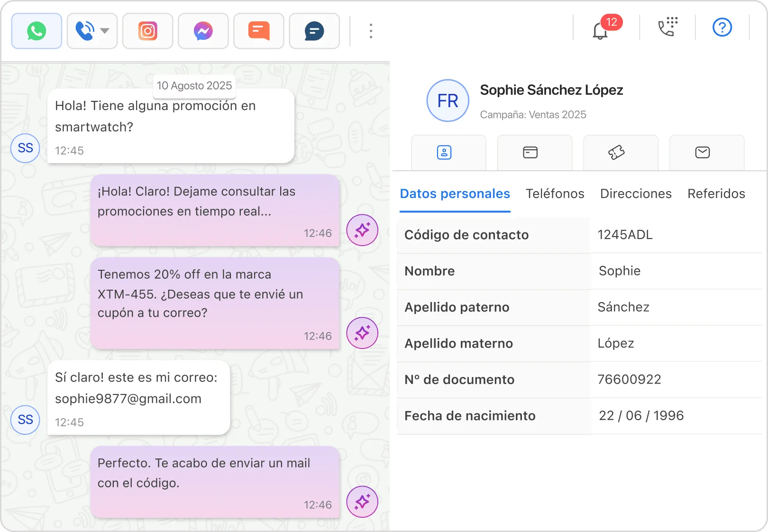Open the help question mark
The image size is (768, 532).
pyautogui.click(x=722, y=27)
